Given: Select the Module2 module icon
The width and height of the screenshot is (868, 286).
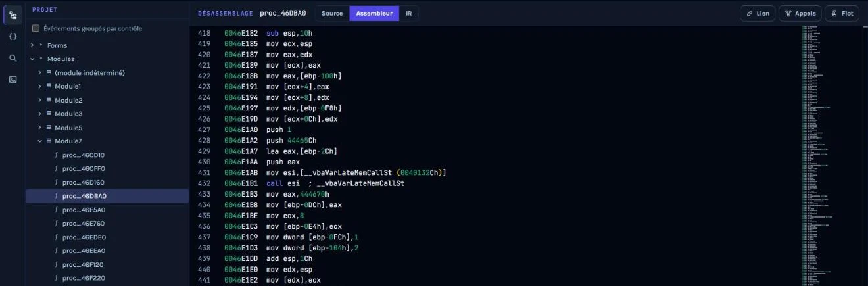Looking at the screenshot, I should click(x=49, y=100).
